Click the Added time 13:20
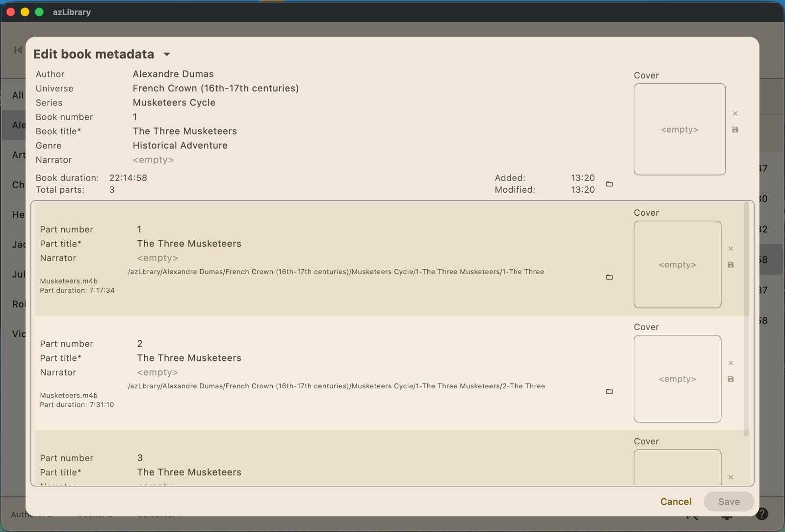Viewport: 785px width, 532px height. 582,177
